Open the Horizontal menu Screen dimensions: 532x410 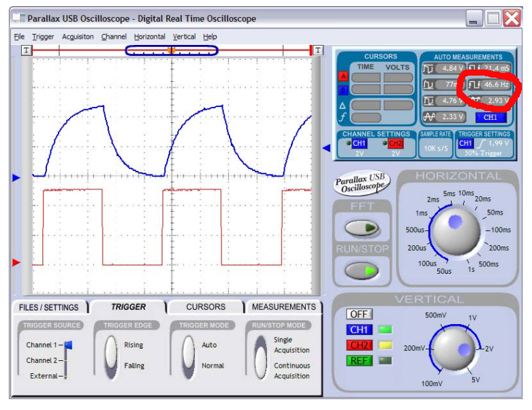[x=149, y=37]
